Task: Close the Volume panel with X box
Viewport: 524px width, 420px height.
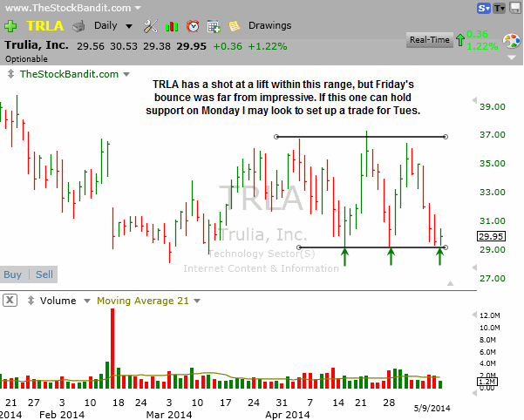Action: (10, 301)
